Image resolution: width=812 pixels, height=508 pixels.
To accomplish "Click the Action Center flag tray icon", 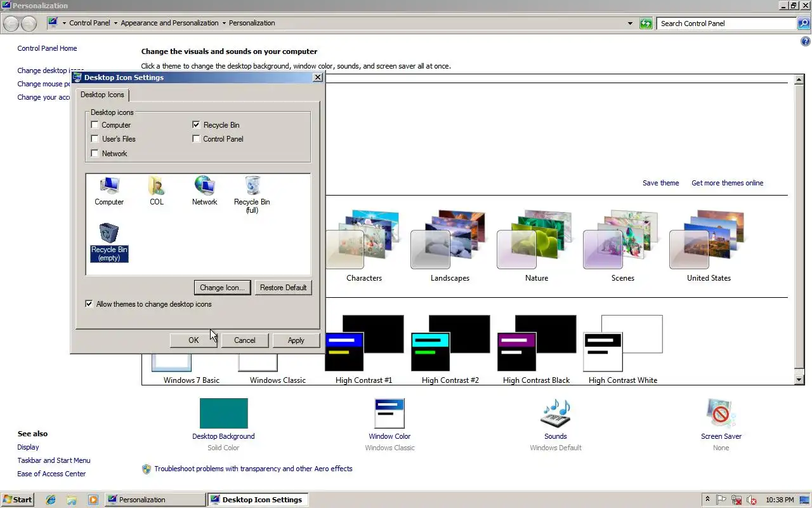I will (721, 500).
